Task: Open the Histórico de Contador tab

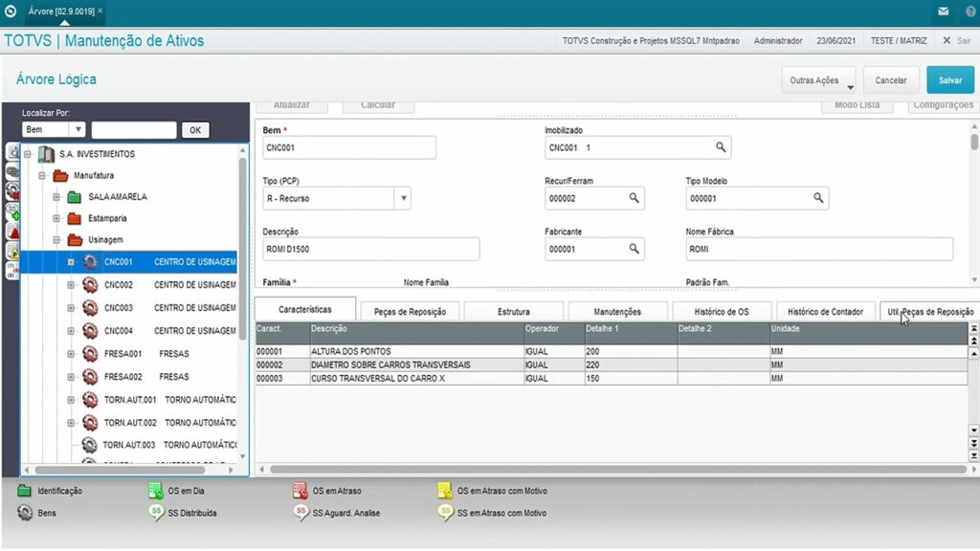Action: pyautogui.click(x=825, y=312)
